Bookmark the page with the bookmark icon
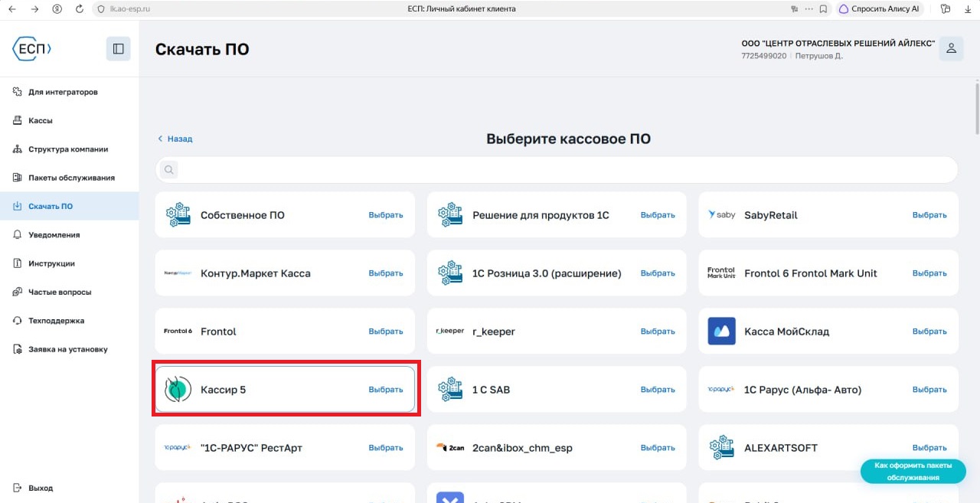The image size is (980, 503). [x=823, y=9]
